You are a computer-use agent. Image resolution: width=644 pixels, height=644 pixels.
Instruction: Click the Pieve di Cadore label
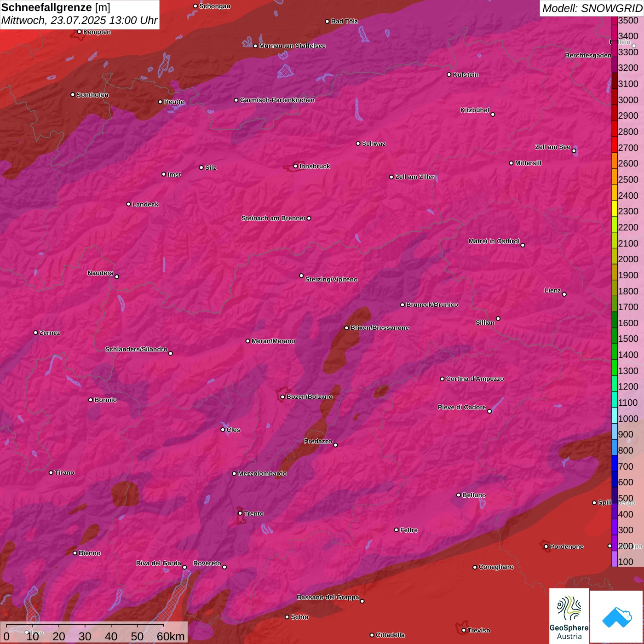462,407
